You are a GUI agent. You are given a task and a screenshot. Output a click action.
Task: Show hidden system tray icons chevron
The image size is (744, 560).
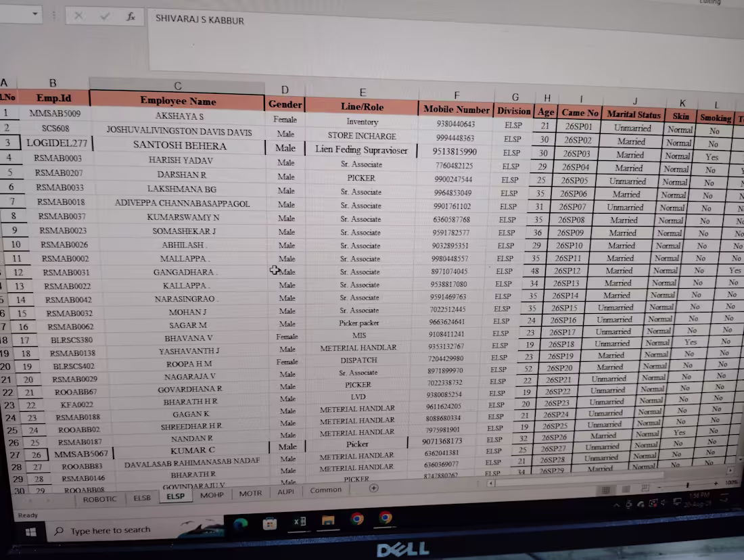pyautogui.click(x=616, y=505)
